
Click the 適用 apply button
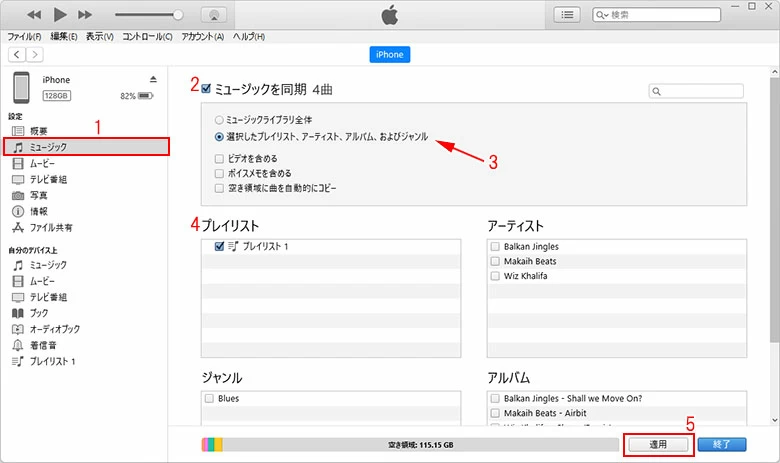click(657, 443)
